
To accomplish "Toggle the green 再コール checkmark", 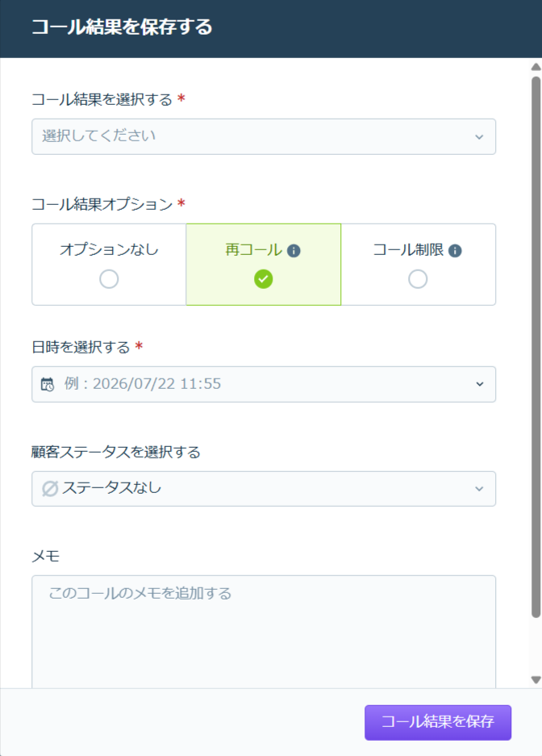I will (x=264, y=279).
